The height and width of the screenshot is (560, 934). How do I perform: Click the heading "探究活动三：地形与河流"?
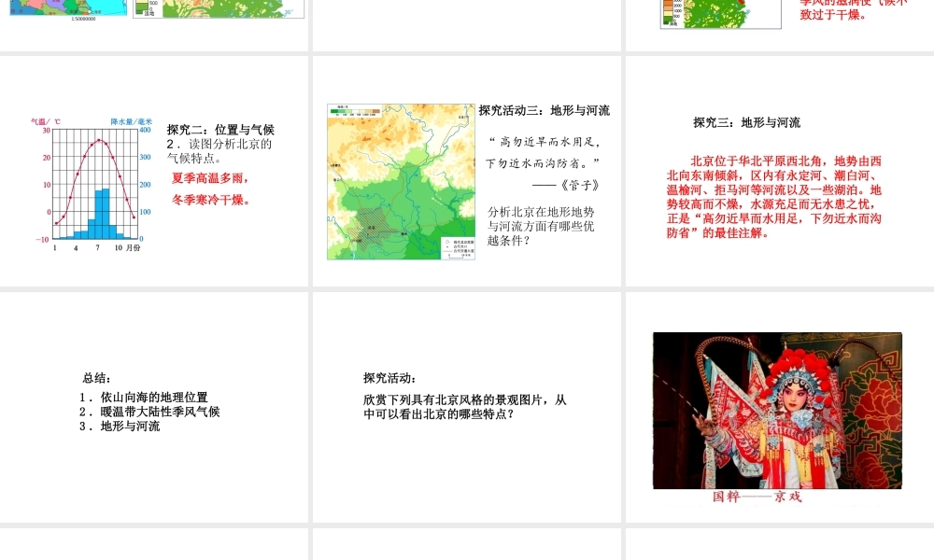(545, 111)
